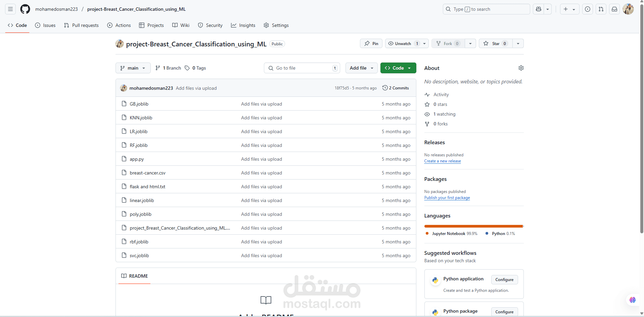Image resolution: width=644 pixels, height=317 pixels.
Task: Open KNN.joblib file
Action: coord(141,118)
